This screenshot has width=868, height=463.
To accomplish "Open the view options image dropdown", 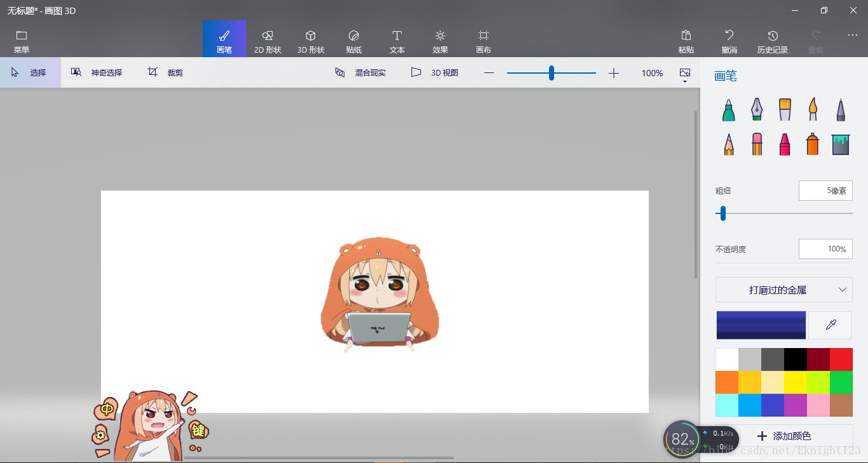I will tap(684, 74).
